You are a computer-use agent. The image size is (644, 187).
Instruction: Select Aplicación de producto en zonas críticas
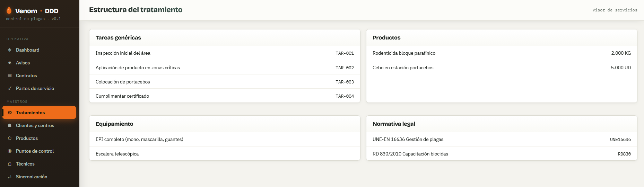pyautogui.click(x=225, y=68)
